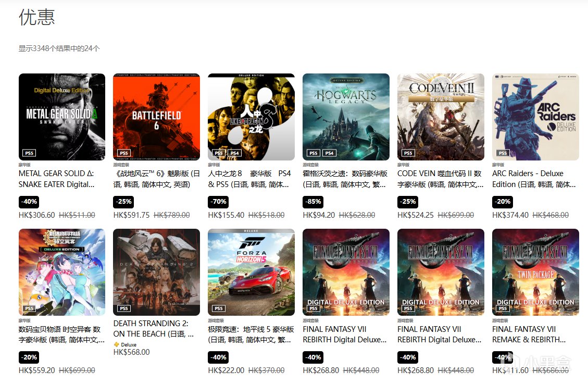Click the -70% discount badge for 人中之龙8
This screenshot has height=384, width=588.
(x=219, y=202)
